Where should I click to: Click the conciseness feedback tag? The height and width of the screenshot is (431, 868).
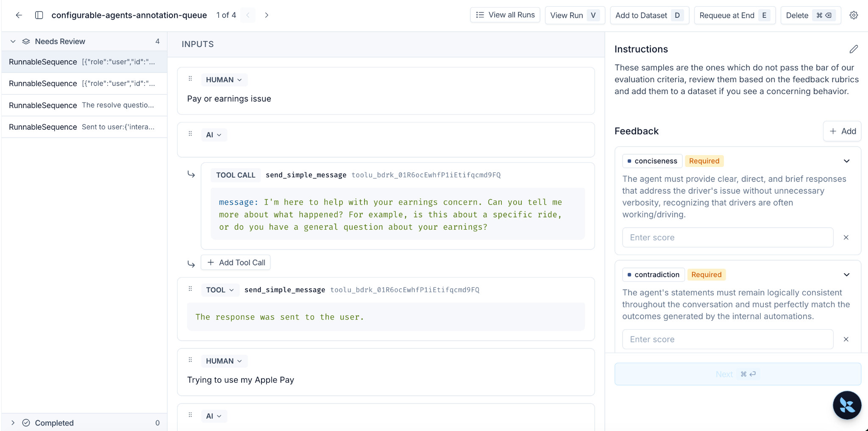[x=652, y=161]
